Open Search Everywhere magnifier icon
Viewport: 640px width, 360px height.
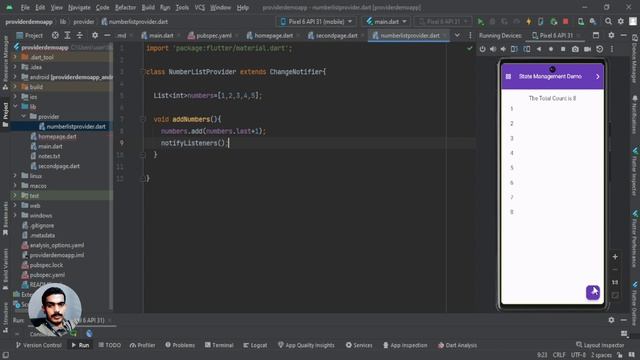pos(608,22)
